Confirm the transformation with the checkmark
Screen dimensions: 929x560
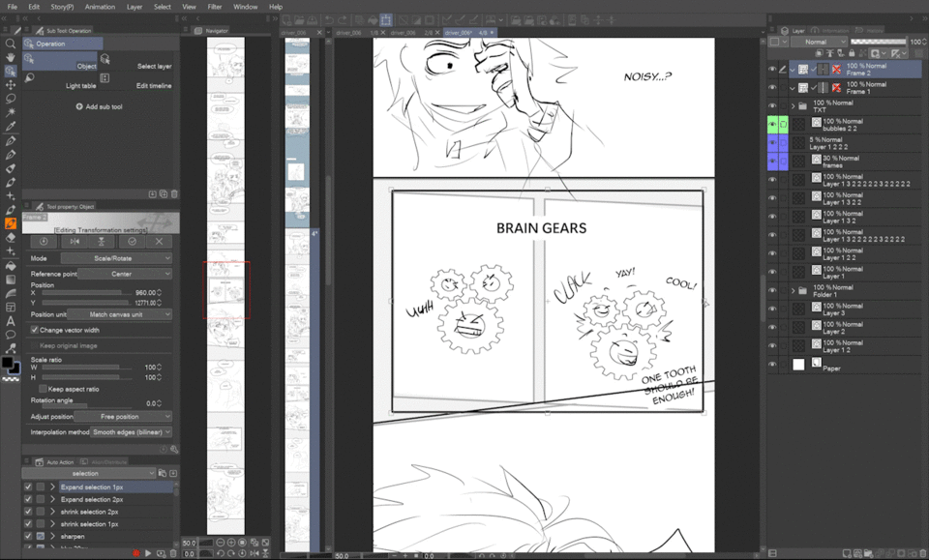click(x=132, y=242)
